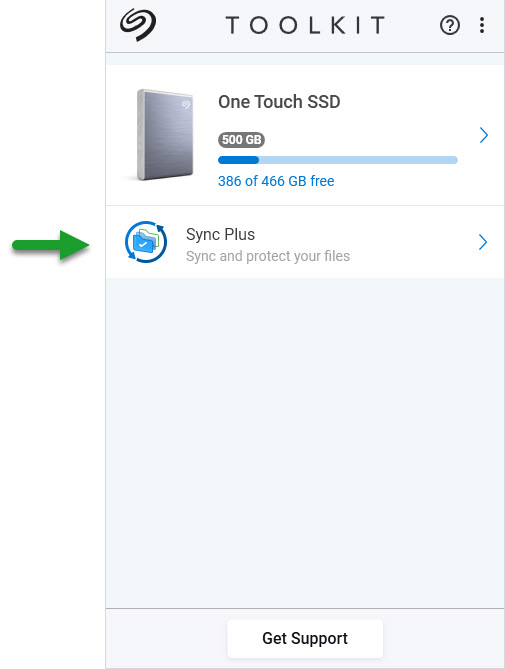Click the small Seagate logo on drive image
505x669 pixels.
(x=186, y=104)
